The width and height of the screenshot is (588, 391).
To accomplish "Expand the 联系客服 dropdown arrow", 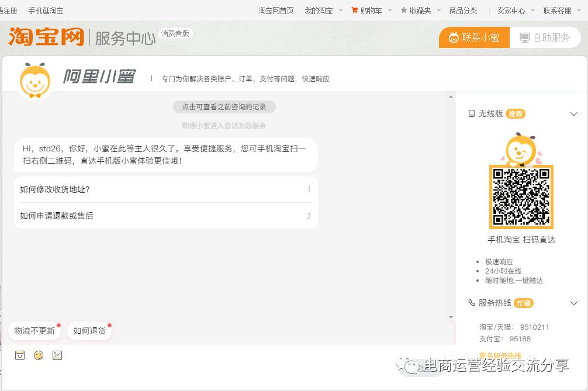I will point(579,11).
